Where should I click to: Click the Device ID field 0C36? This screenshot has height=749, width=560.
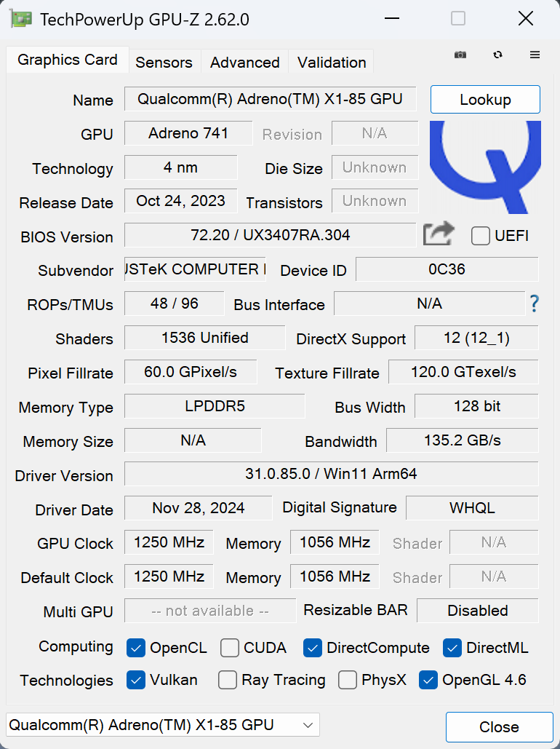click(x=447, y=269)
